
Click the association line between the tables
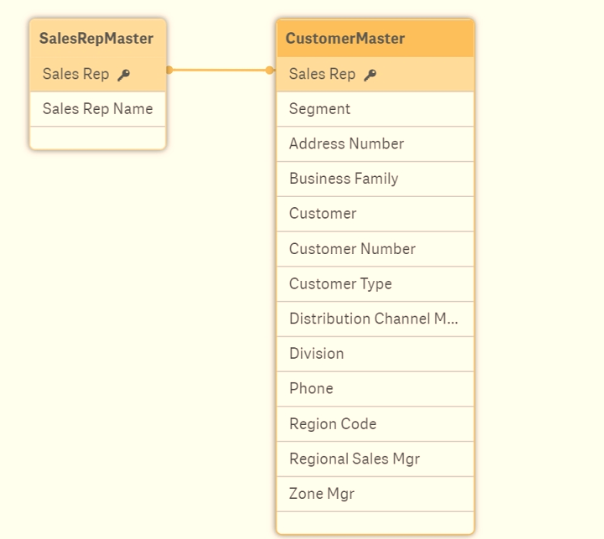[x=220, y=70]
